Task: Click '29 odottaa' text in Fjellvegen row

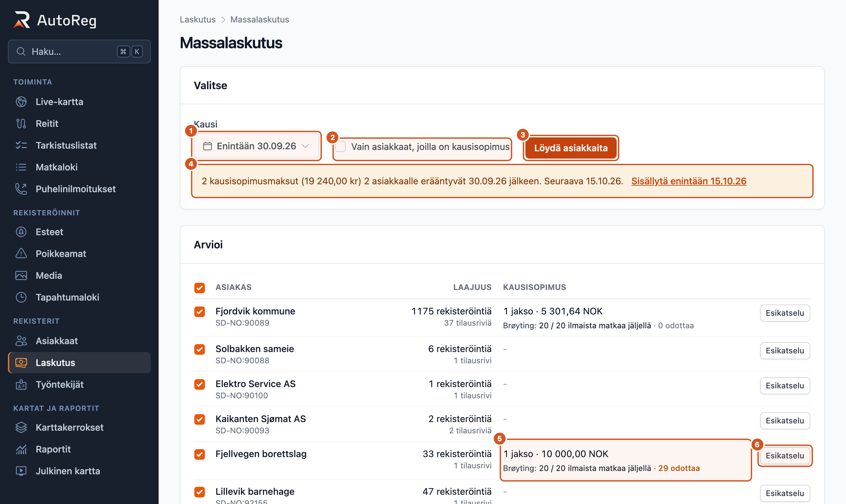Action: pos(679,468)
